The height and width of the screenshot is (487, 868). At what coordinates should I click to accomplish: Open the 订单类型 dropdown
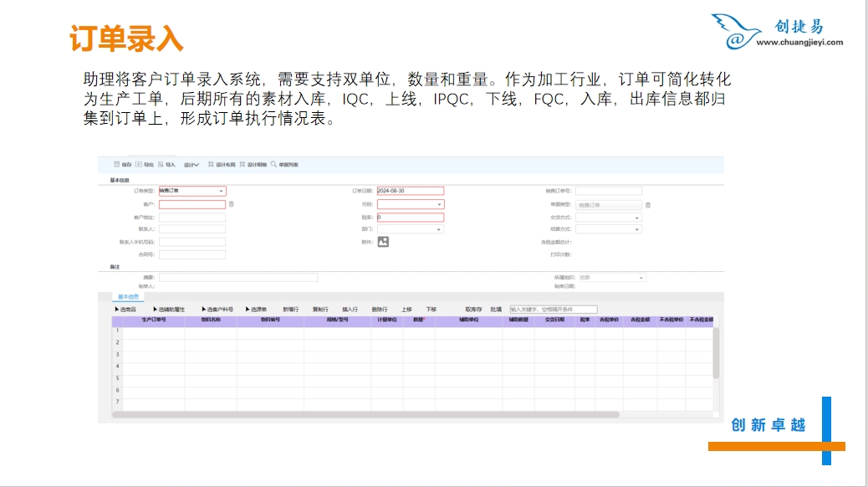click(221, 192)
